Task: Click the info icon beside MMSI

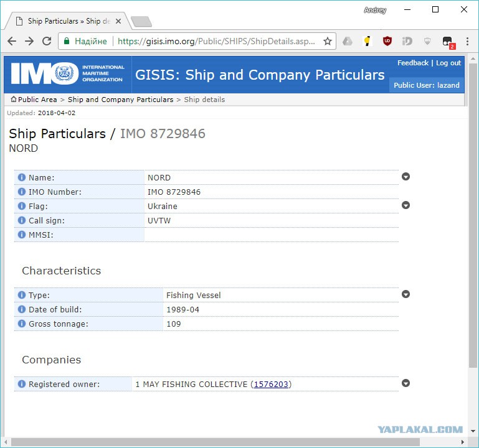Action: [22, 235]
